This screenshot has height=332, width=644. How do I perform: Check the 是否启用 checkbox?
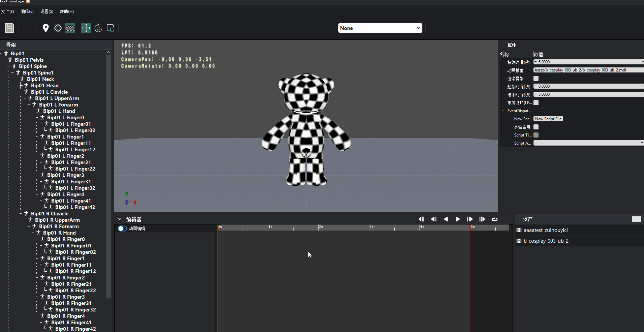point(536,127)
